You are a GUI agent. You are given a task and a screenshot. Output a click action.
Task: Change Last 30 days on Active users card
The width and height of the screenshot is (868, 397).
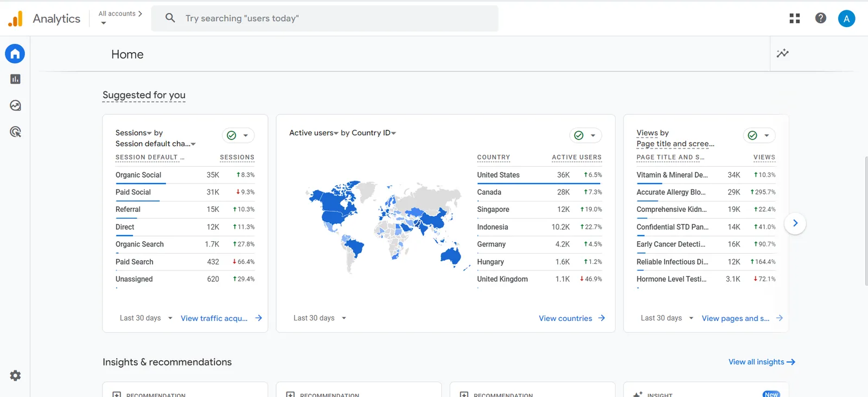click(x=320, y=318)
